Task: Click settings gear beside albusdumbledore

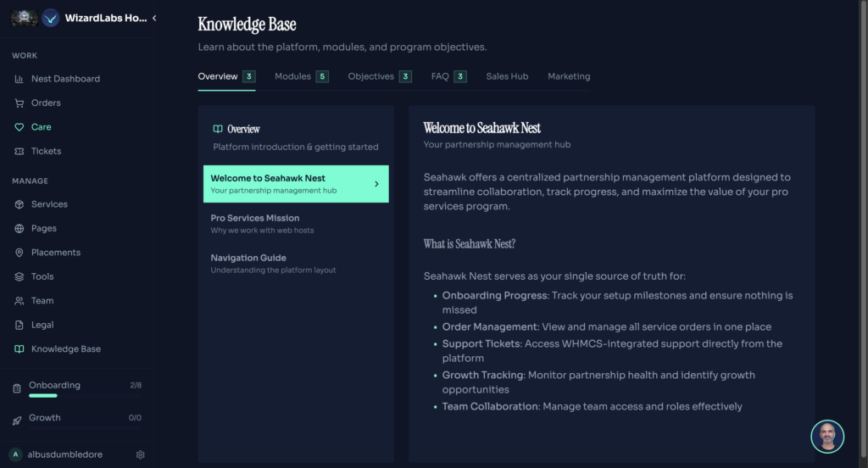Action: coord(141,454)
